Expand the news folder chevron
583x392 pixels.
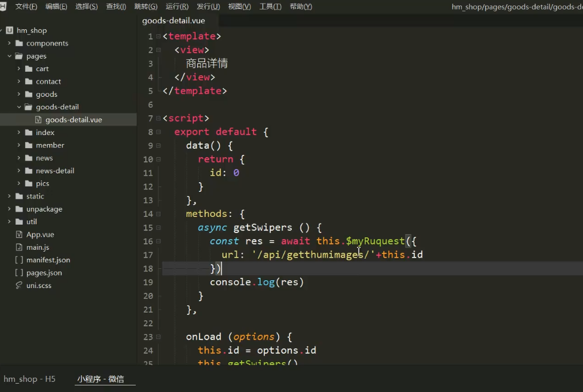point(19,158)
